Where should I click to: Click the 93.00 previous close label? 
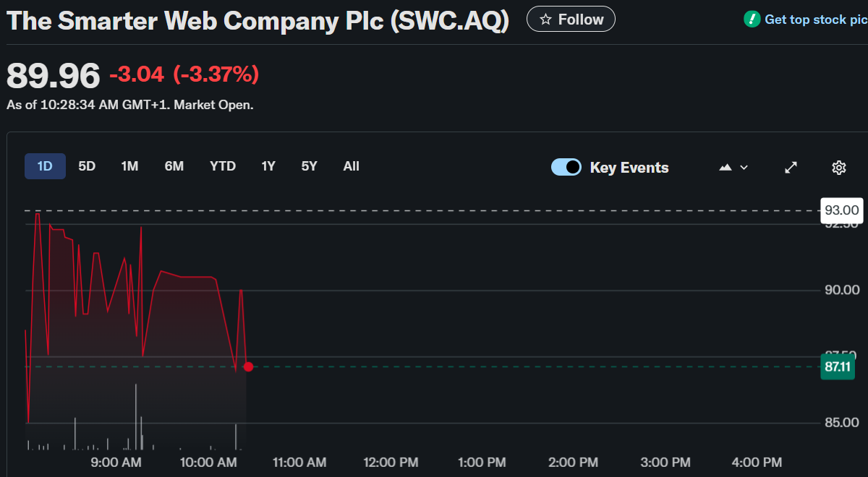coord(842,210)
